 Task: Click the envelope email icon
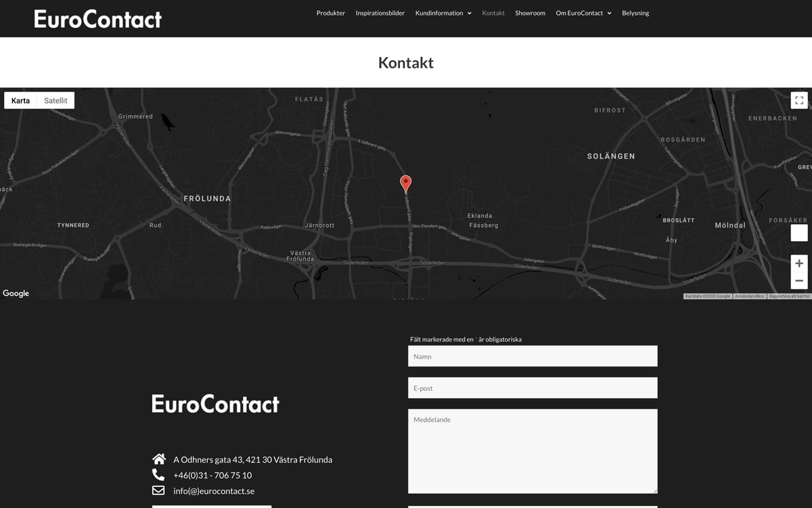(x=158, y=490)
